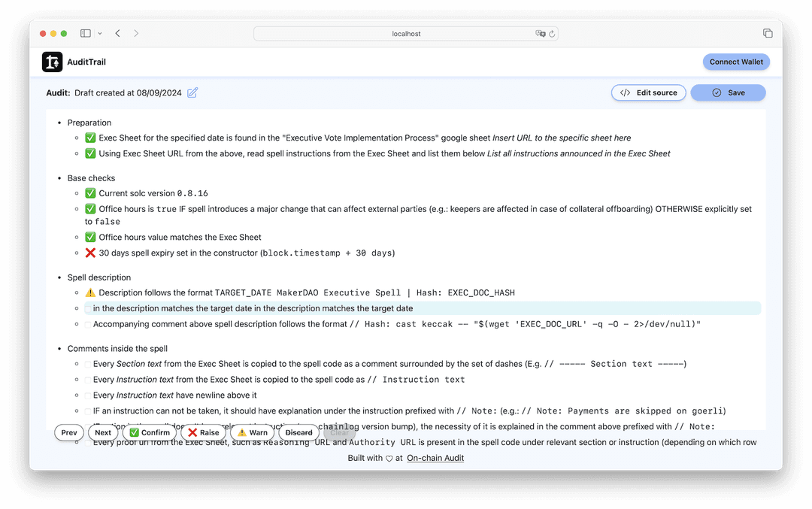812x509 pixels.
Task: Save the audit with the Save button
Action: coord(728,92)
